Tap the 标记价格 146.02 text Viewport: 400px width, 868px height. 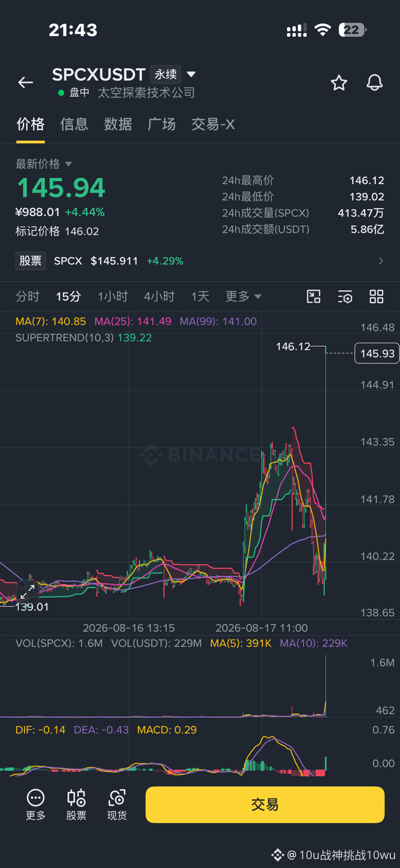point(57,231)
